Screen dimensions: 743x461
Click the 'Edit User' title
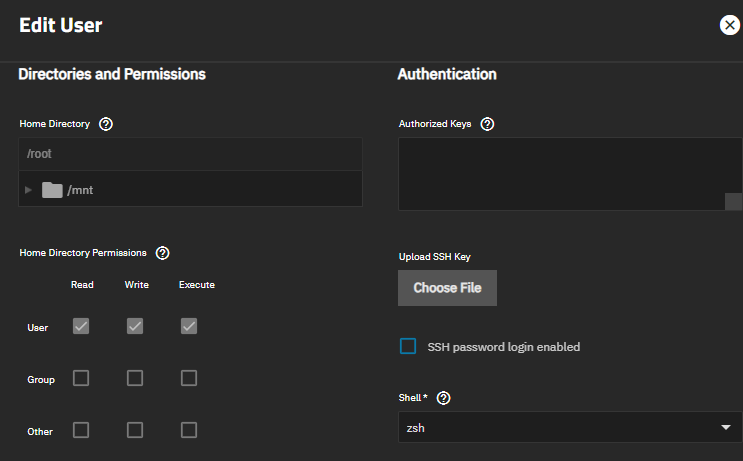[61, 25]
